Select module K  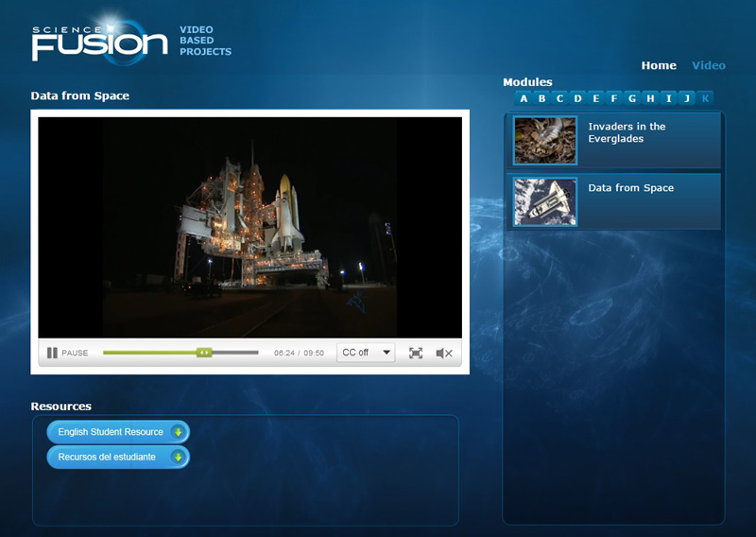point(705,98)
